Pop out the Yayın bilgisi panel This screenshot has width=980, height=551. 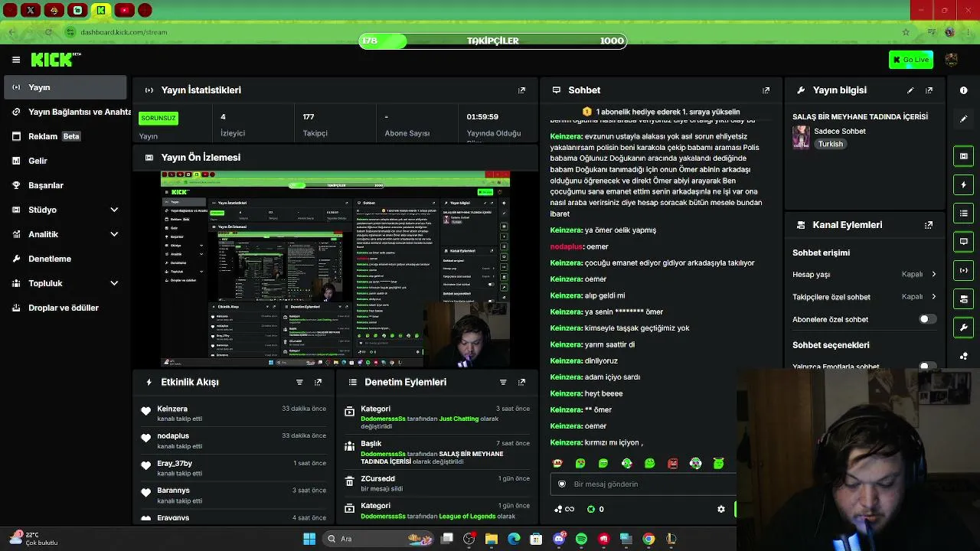point(929,90)
